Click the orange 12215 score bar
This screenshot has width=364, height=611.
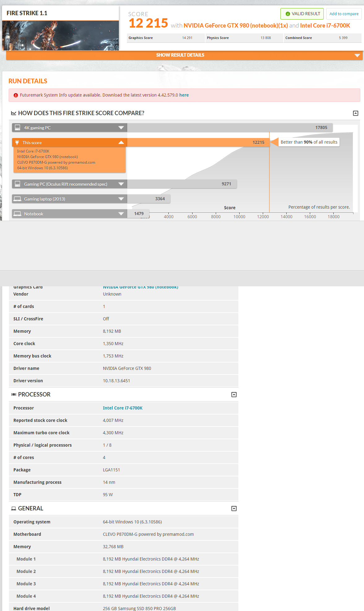[198, 142]
